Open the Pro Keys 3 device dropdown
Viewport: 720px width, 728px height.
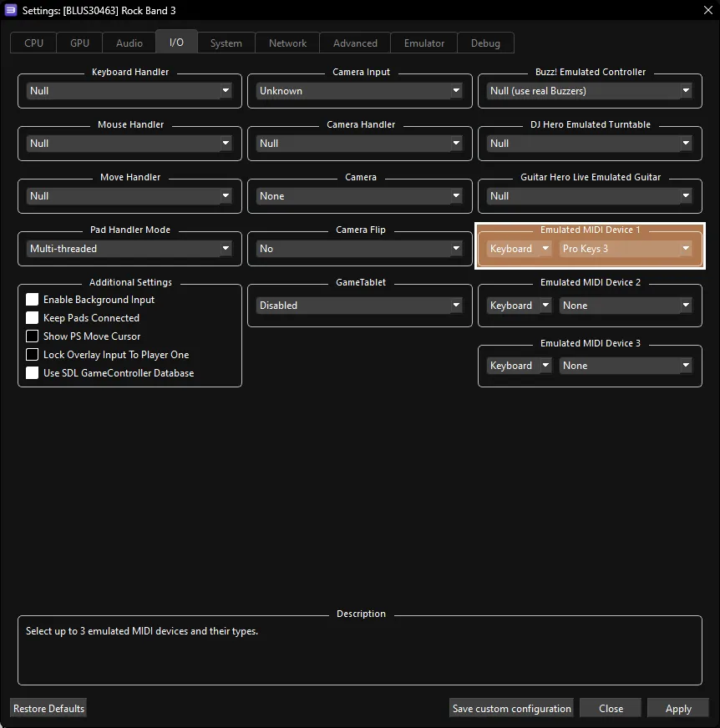click(626, 249)
